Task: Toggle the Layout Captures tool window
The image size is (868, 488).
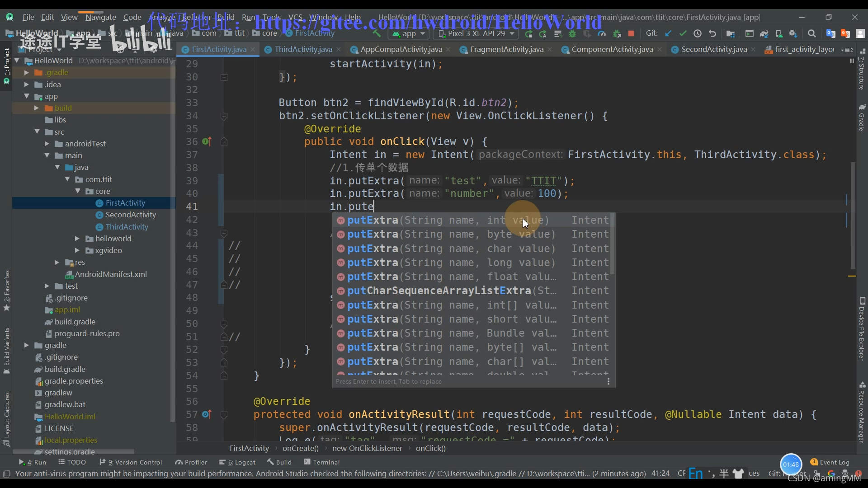Action: pyautogui.click(x=6, y=419)
